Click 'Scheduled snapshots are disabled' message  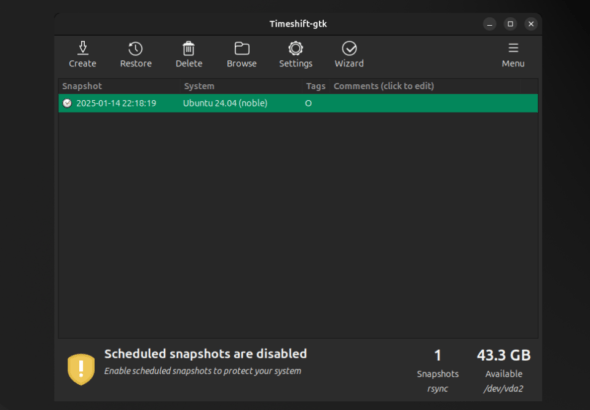tap(205, 354)
